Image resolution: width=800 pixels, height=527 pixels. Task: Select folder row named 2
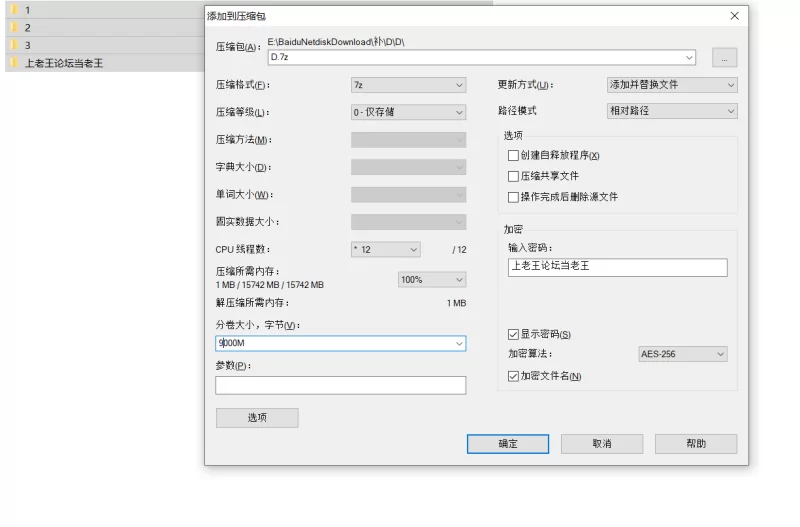pos(105,28)
